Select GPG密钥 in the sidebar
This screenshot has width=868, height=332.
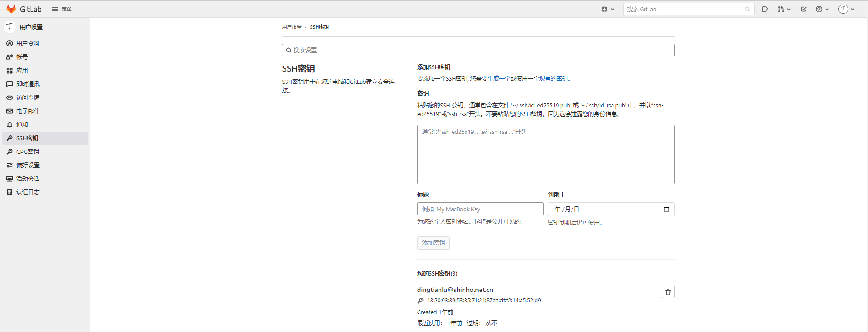[x=27, y=152]
